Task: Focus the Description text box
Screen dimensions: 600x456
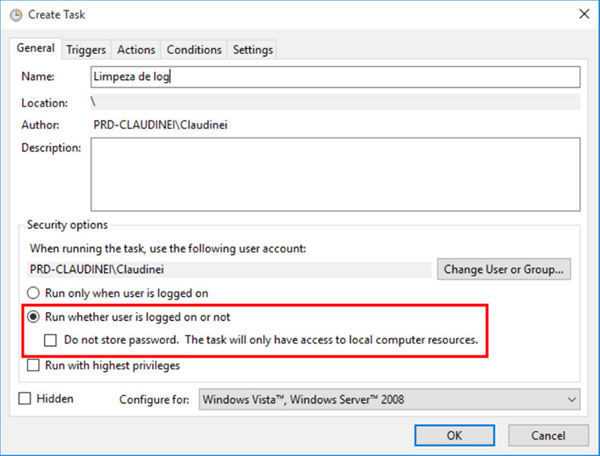Action: point(336,174)
